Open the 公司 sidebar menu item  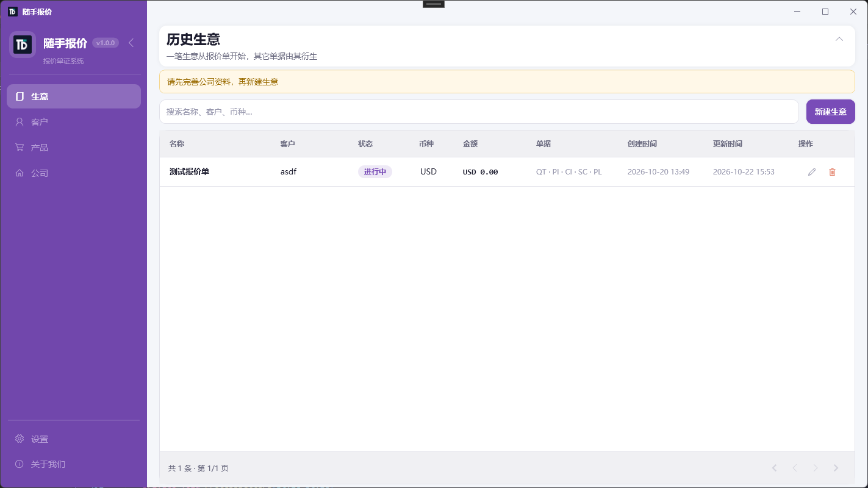pos(74,173)
